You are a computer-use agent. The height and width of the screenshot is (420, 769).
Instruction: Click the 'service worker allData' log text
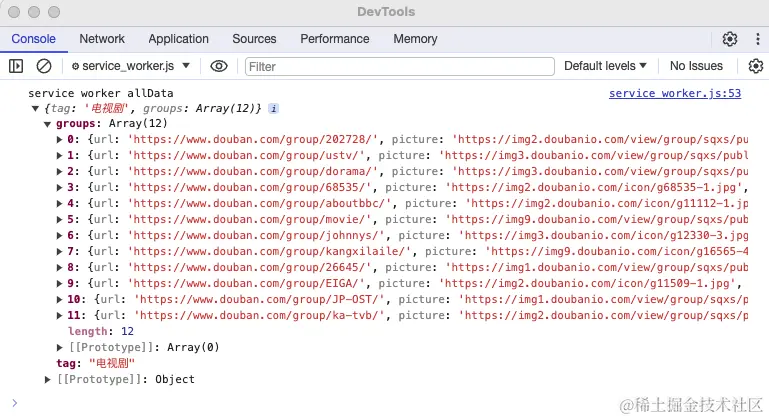(x=101, y=93)
